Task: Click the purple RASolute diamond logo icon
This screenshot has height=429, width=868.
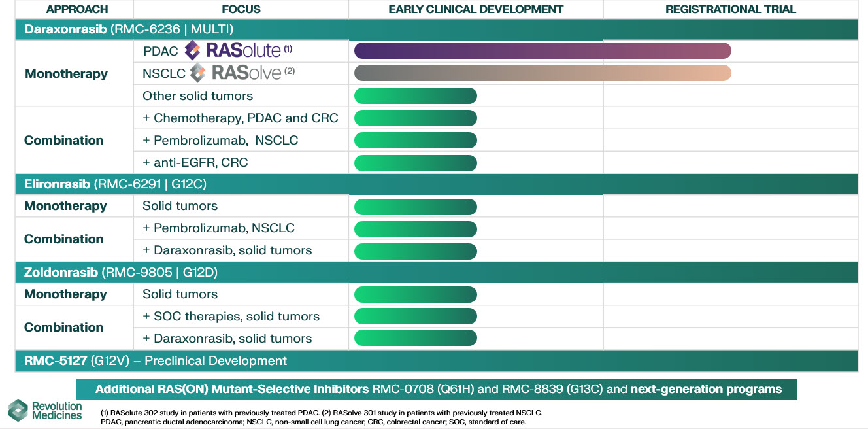Action: (x=193, y=50)
